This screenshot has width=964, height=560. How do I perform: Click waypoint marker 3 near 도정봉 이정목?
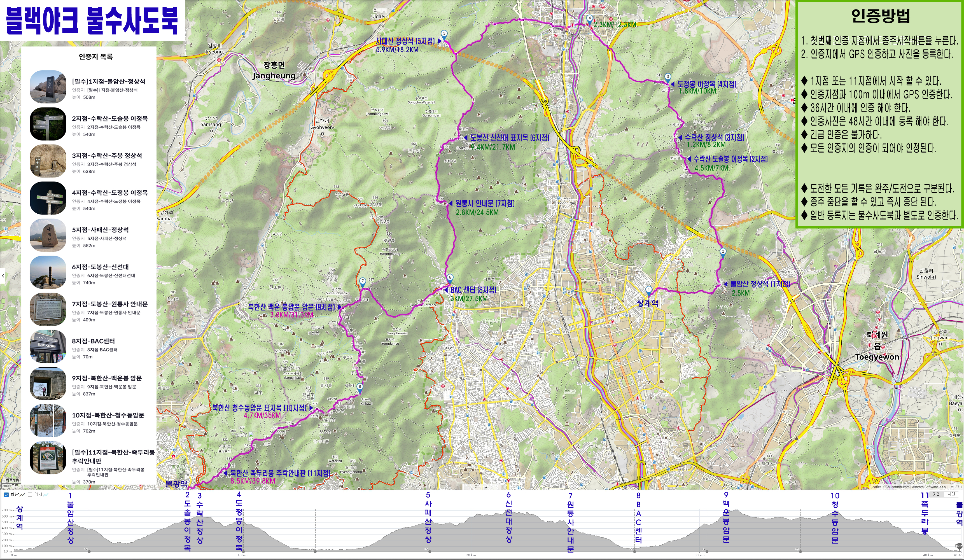tap(667, 77)
